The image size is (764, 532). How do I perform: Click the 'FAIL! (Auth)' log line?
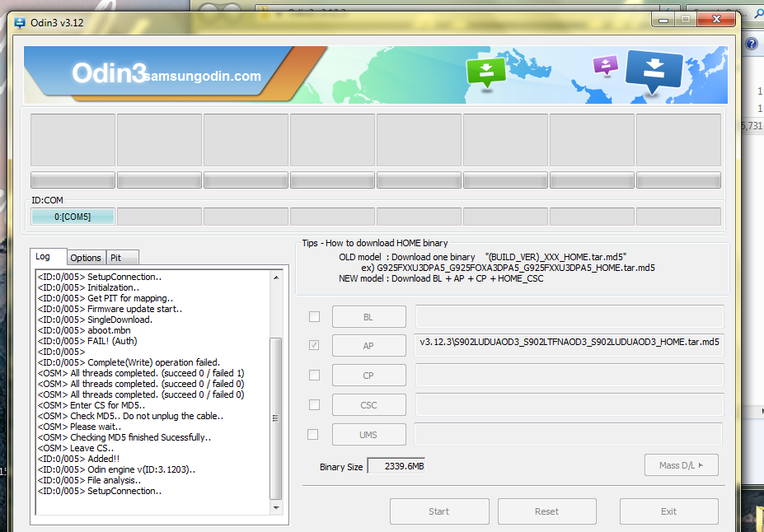[x=87, y=341]
